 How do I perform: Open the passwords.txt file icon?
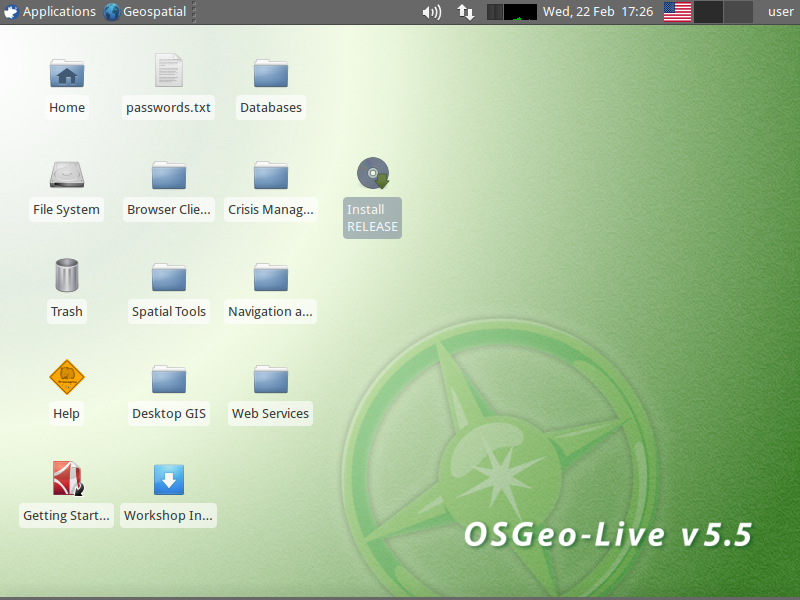tap(169, 70)
